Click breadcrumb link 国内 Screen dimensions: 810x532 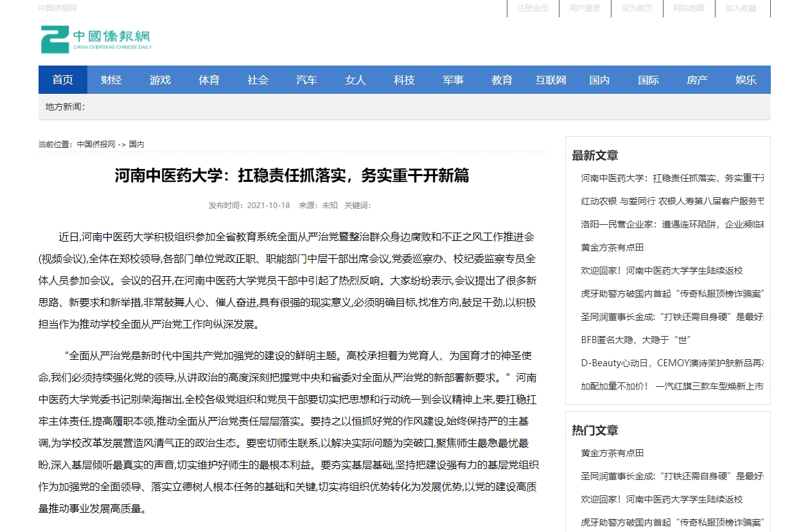pyautogui.click(x=137, y=145)
